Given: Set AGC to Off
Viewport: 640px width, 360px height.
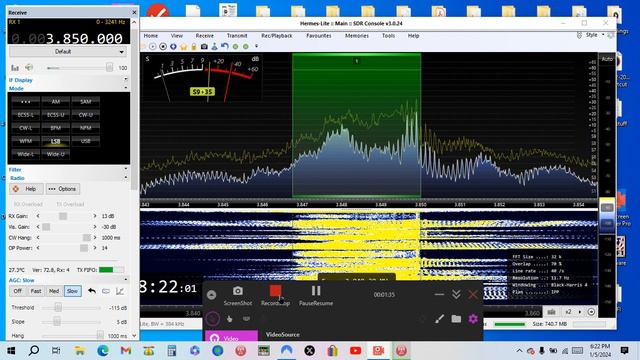Looking at the screenshot, I should (18, 291).
